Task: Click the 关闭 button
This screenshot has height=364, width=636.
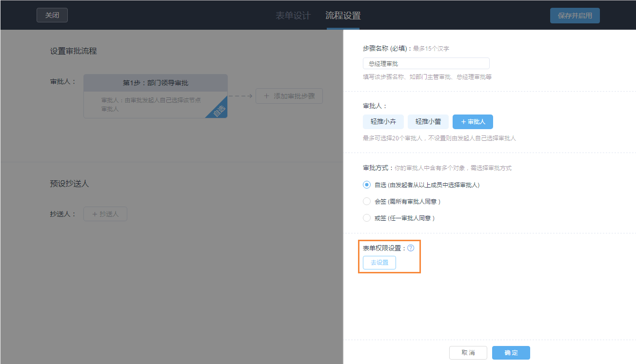Action: pos(52,15)
